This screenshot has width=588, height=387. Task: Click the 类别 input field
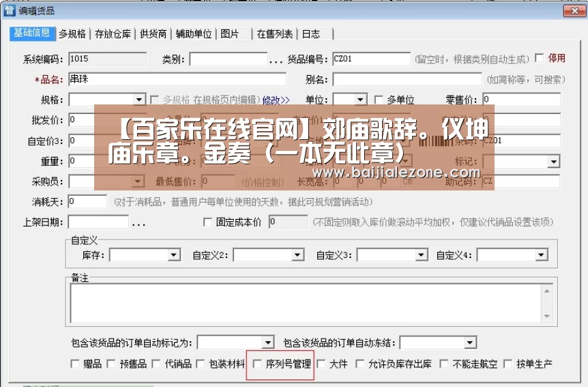pos(229,59)
